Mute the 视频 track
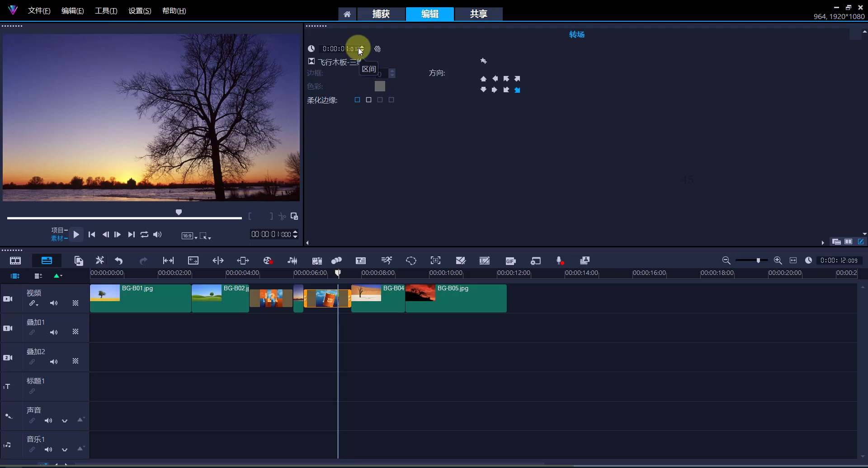This screenshot has height=468, width=868. [54, 303]
